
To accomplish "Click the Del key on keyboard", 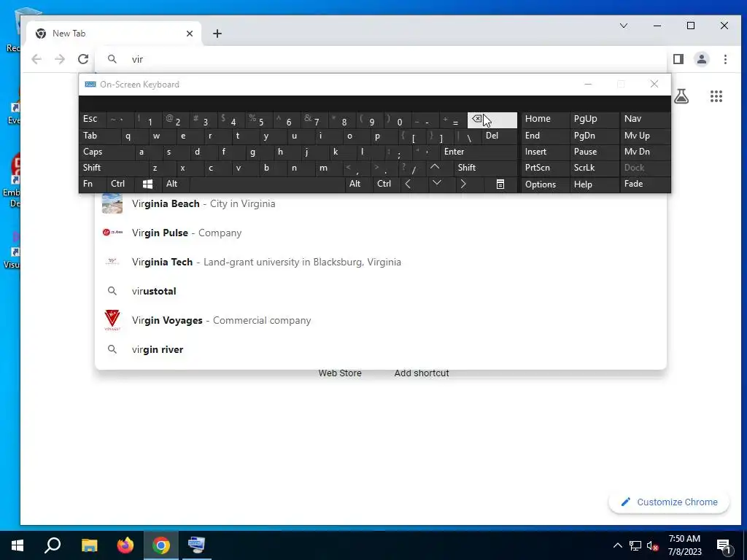I will point(500,136).
